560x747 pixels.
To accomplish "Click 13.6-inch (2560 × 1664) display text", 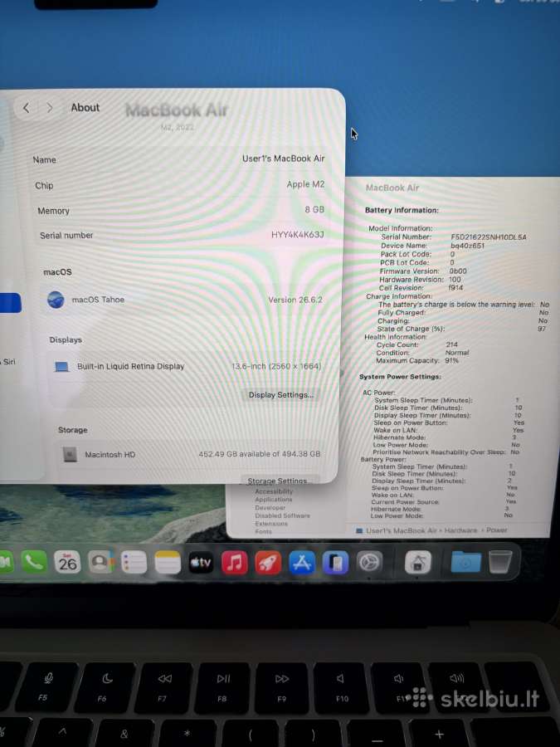I will click(276, 366).
